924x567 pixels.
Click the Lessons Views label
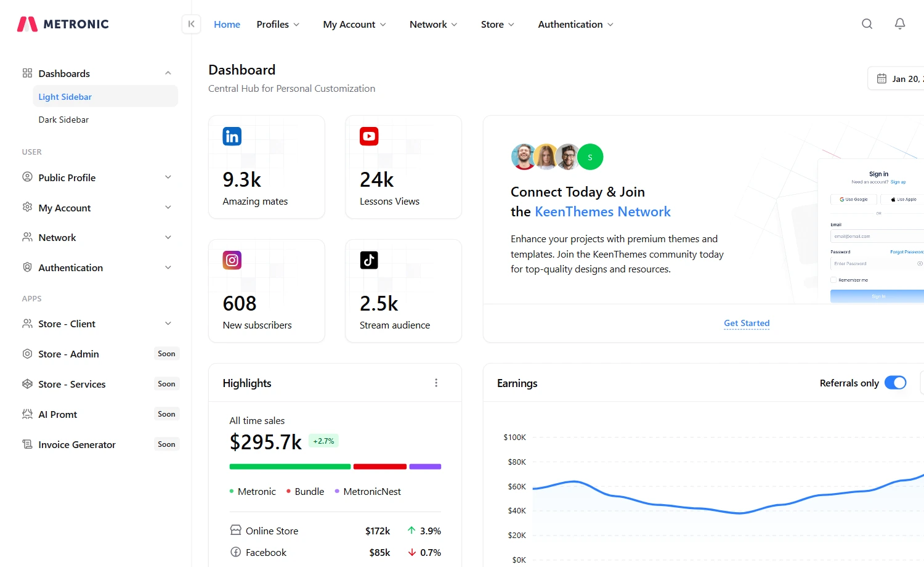point(389,202)
